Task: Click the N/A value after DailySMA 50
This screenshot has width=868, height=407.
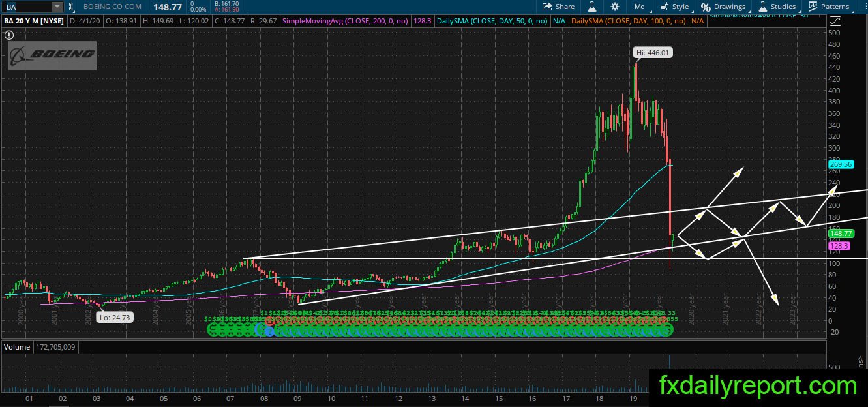Action: tap(559, 21)
